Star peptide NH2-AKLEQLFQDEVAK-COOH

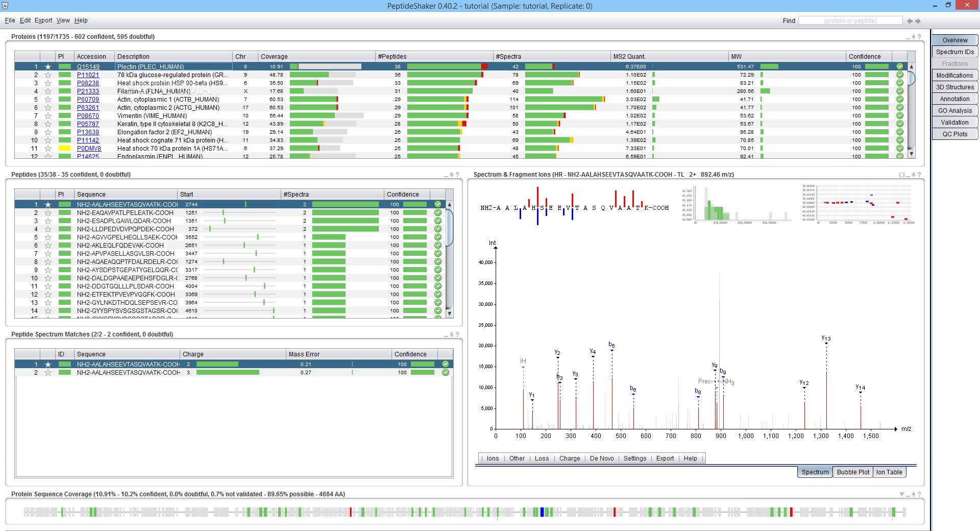(x=48, y=246)
